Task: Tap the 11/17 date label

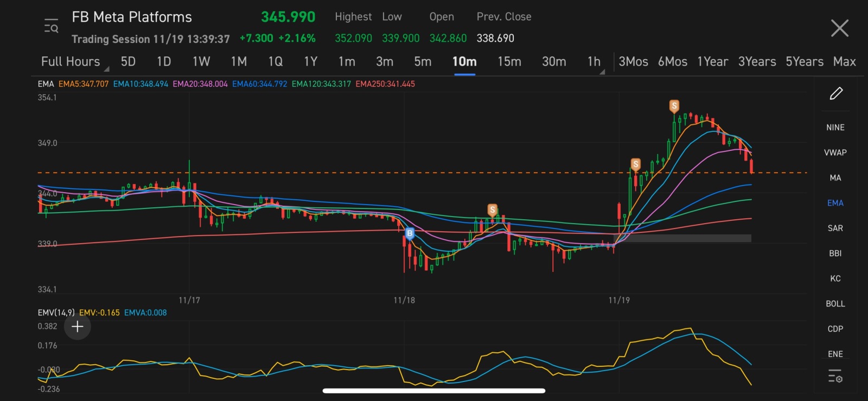Action: tap(189, 300)
